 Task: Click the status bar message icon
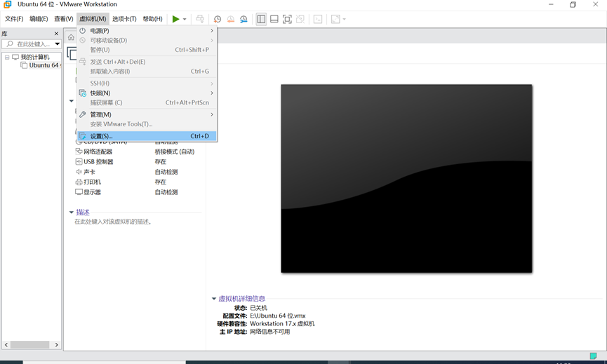click(x=593, y=356)
